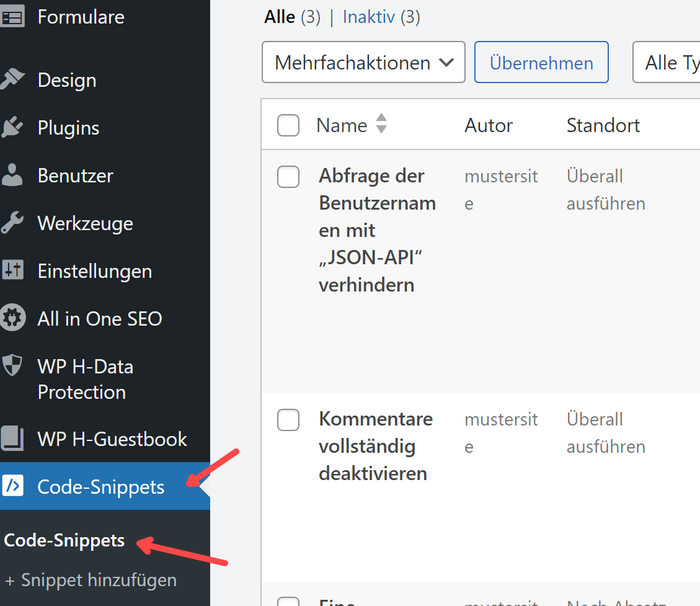The image size is (700, 606).
Task: Sort snippets using the Name column arrows
Action: click(381, 124)
